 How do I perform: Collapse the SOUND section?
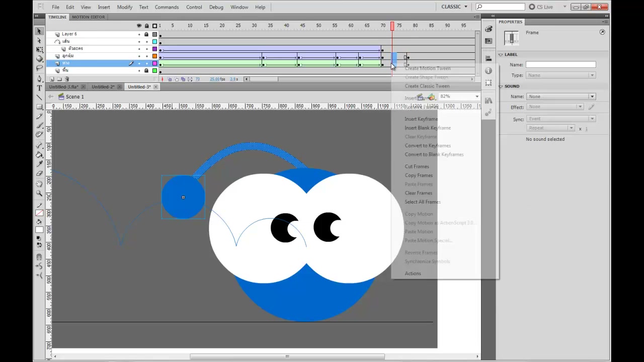[x=501, y=86]
